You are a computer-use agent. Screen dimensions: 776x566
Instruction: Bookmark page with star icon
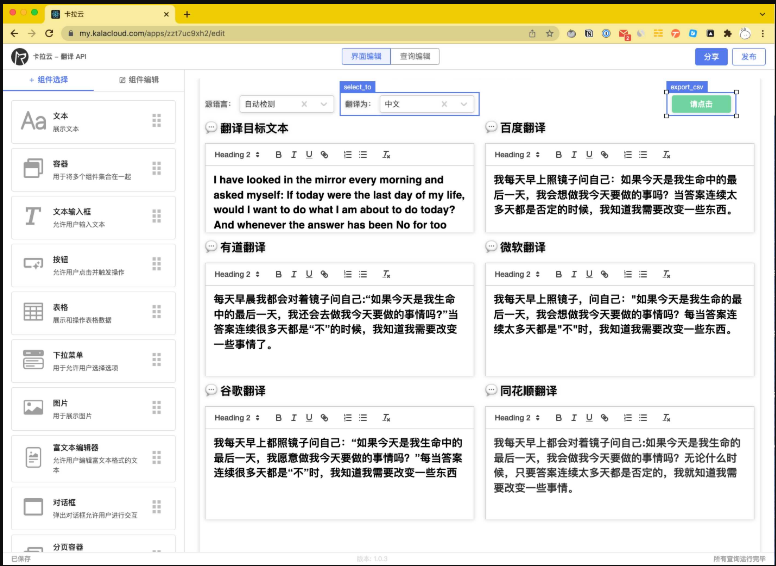(x=549, y=34)
